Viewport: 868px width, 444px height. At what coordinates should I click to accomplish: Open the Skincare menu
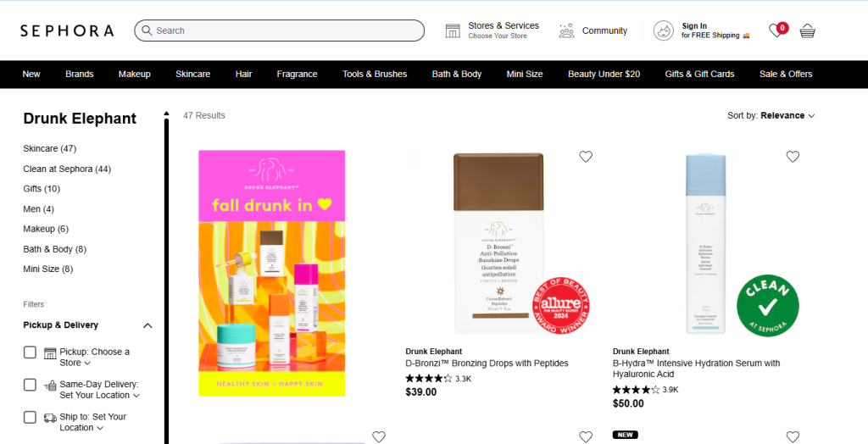pos(192,74)
